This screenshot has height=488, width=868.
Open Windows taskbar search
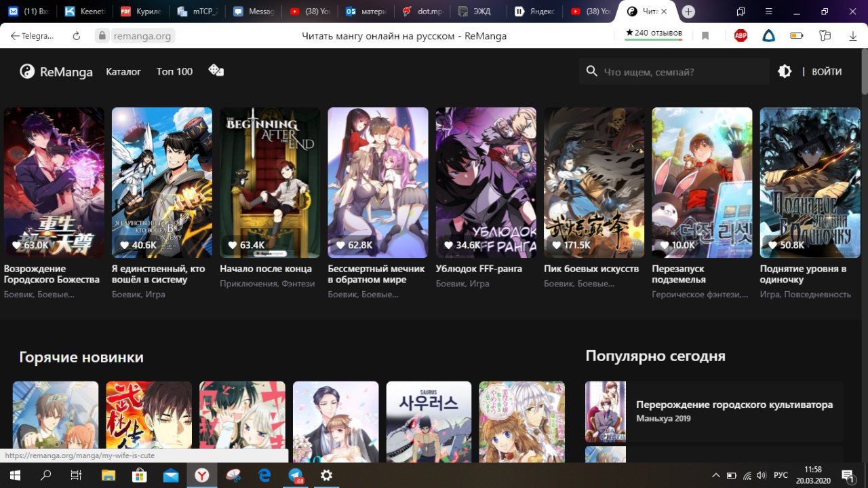pos(46,475)
